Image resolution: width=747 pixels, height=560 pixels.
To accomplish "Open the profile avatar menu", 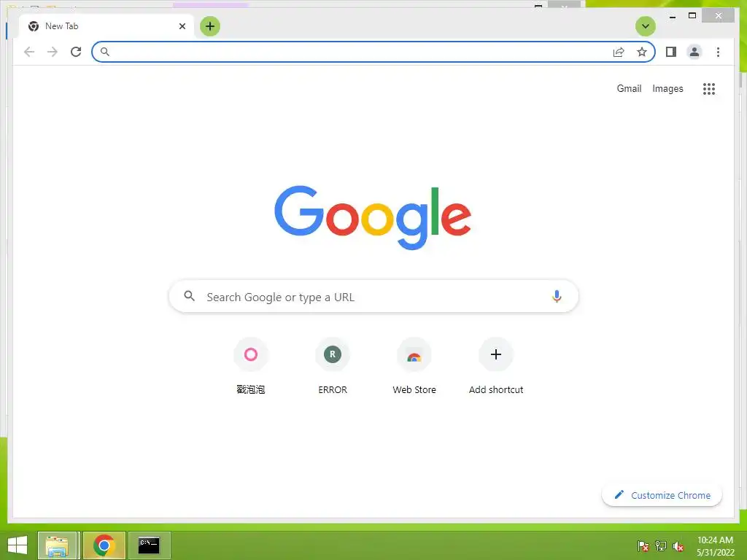I will coord(694,52).
